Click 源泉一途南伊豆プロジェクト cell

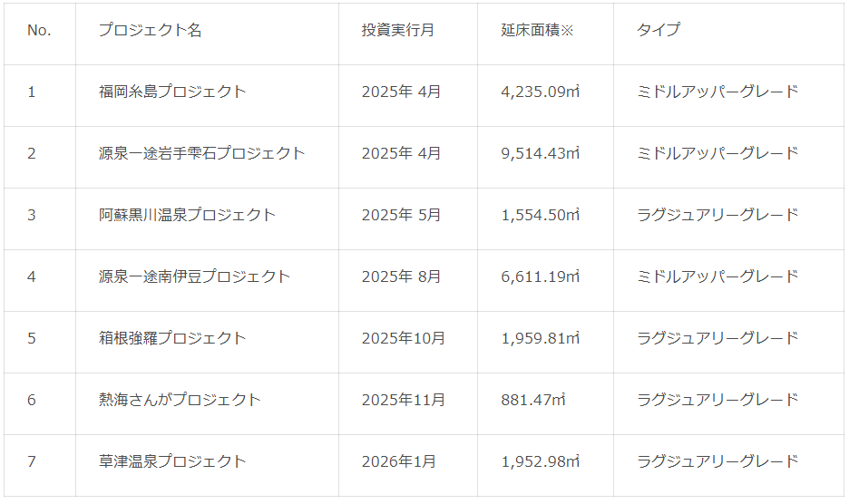tap(195, 276)
